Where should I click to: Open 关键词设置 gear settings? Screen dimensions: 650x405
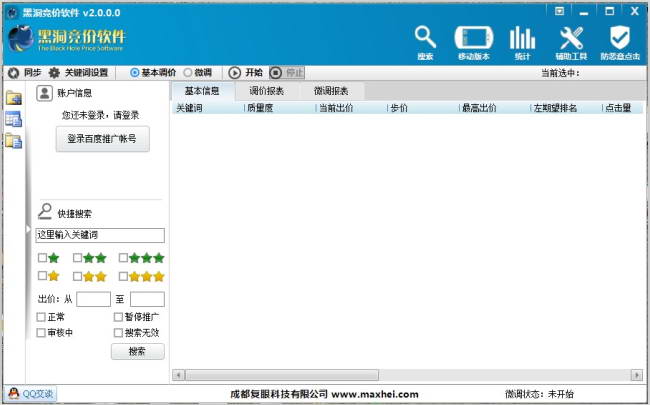[55, 73]
